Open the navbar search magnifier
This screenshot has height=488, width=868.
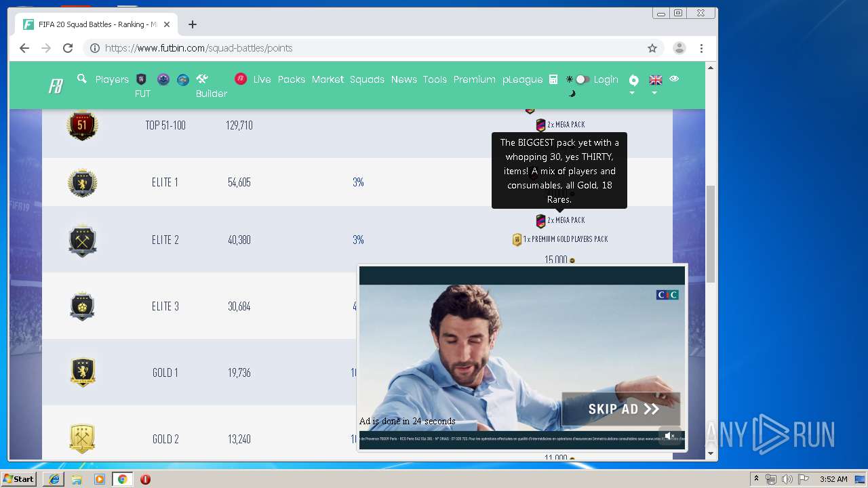(x=82, y=79)
